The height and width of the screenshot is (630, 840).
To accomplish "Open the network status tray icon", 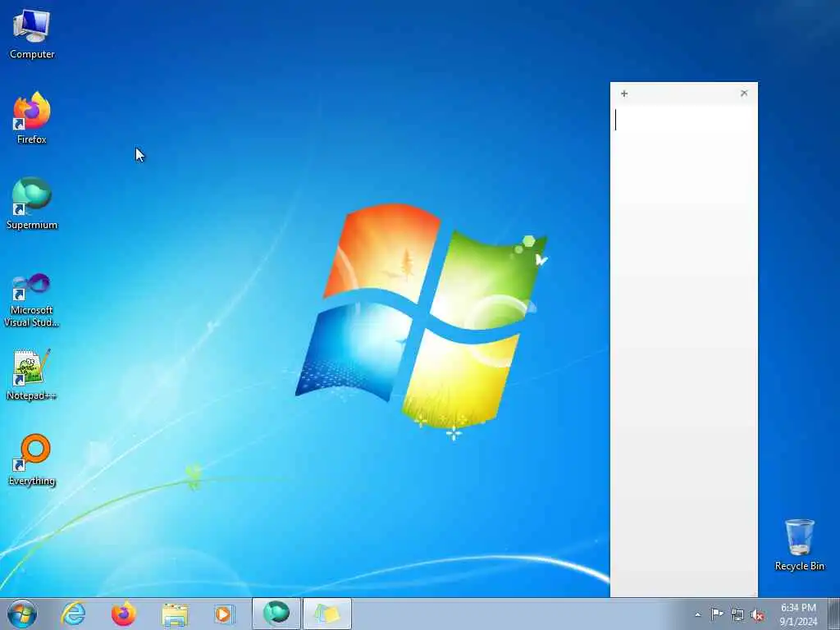I will (737, 614).
